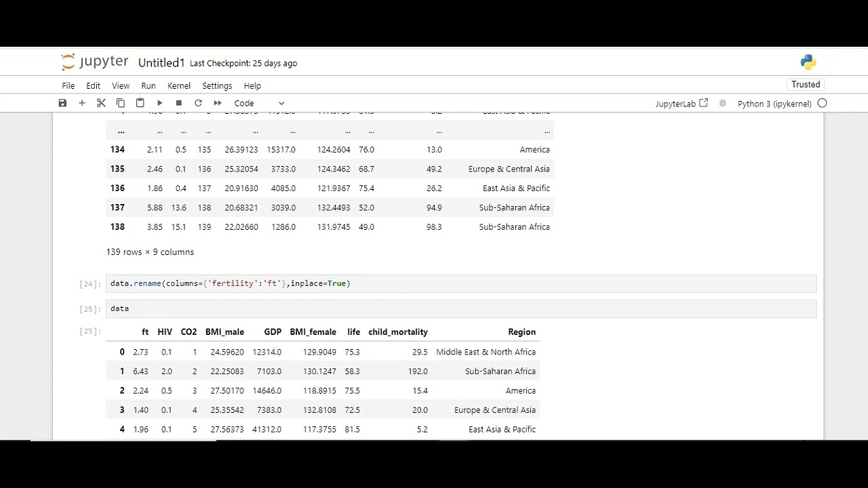The height and width of the screenshot is (488, 868).
Task: Click BMI_female value 129.9049
Action: (319, 352)
